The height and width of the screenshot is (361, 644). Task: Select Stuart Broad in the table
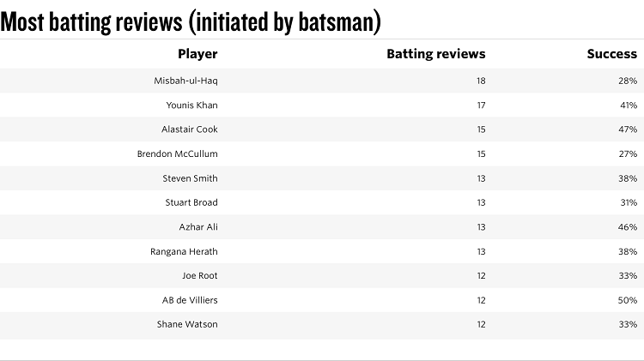pos(191,202)
